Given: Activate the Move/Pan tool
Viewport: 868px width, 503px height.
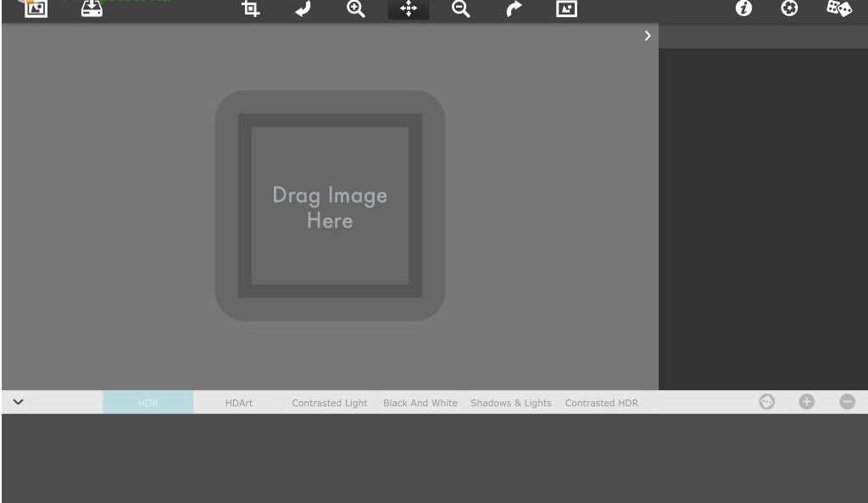Looking at the screenshot, I should (408, 10).
